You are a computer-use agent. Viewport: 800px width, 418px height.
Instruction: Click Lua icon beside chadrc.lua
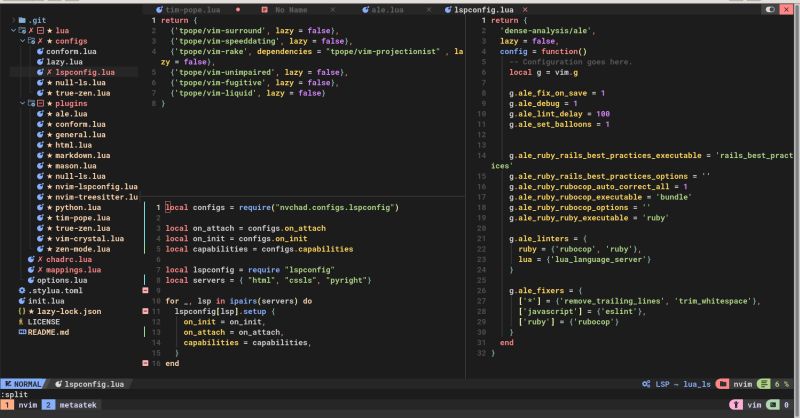pyautogui.click(x=31, y=259)
